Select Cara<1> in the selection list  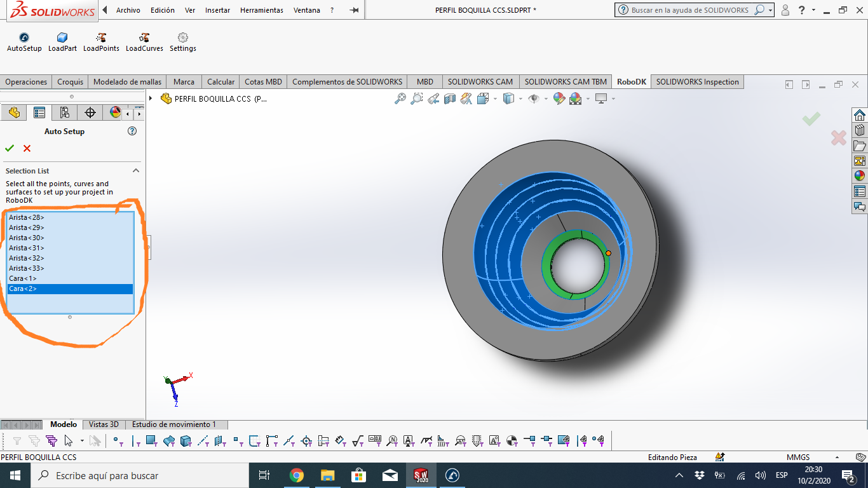[23, 278]
